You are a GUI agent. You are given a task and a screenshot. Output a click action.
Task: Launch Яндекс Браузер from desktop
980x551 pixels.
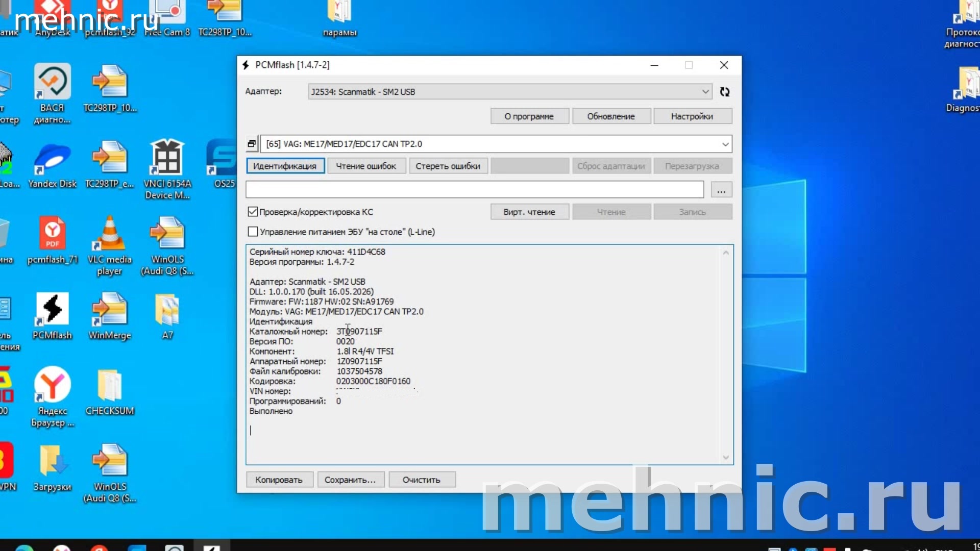[52, 397]
